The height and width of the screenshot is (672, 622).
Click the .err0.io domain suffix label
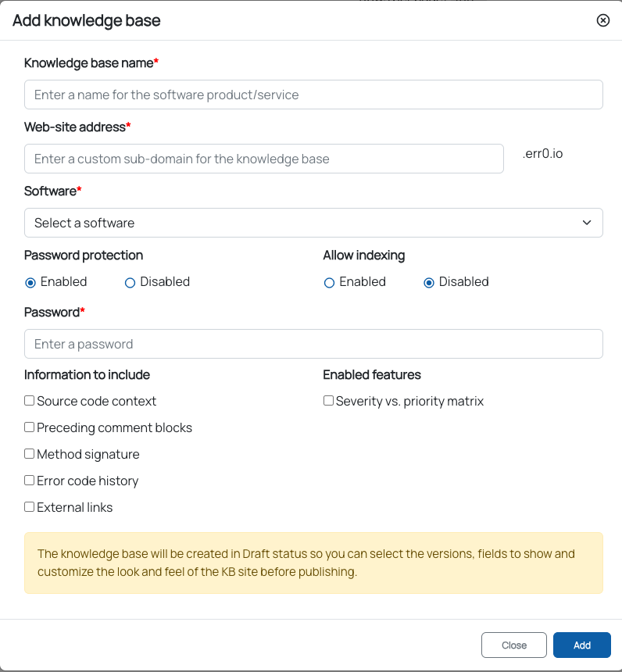point(542,154)
